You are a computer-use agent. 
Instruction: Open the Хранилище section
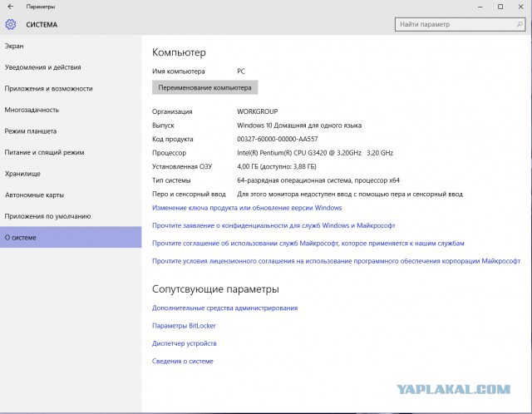pos(22,174)
